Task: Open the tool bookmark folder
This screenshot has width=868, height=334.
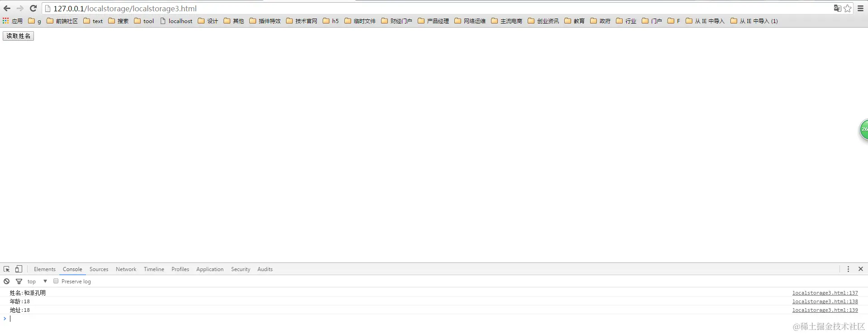Action: (144, 21)
